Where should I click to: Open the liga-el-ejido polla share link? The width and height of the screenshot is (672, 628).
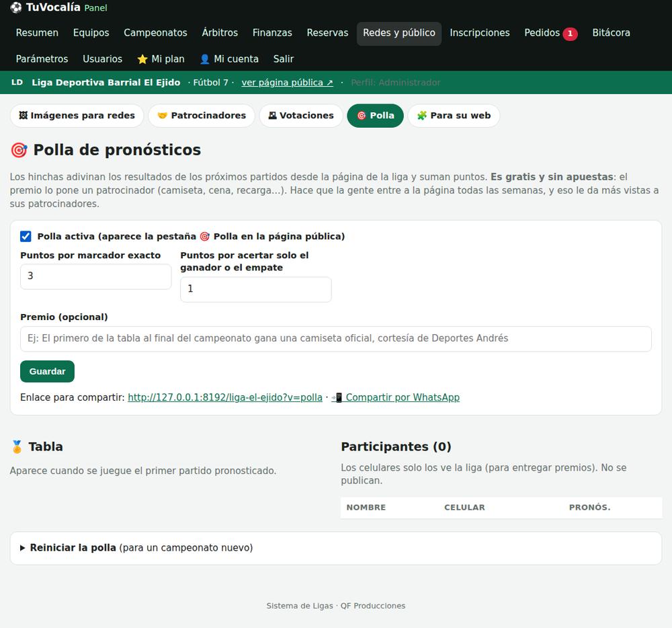point(225,397)
